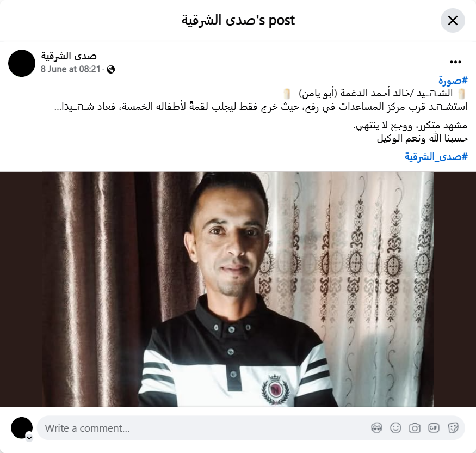
Task: Click your commenter avatar beside comment box
Action: pyautogui.click(x=22, y=428)
